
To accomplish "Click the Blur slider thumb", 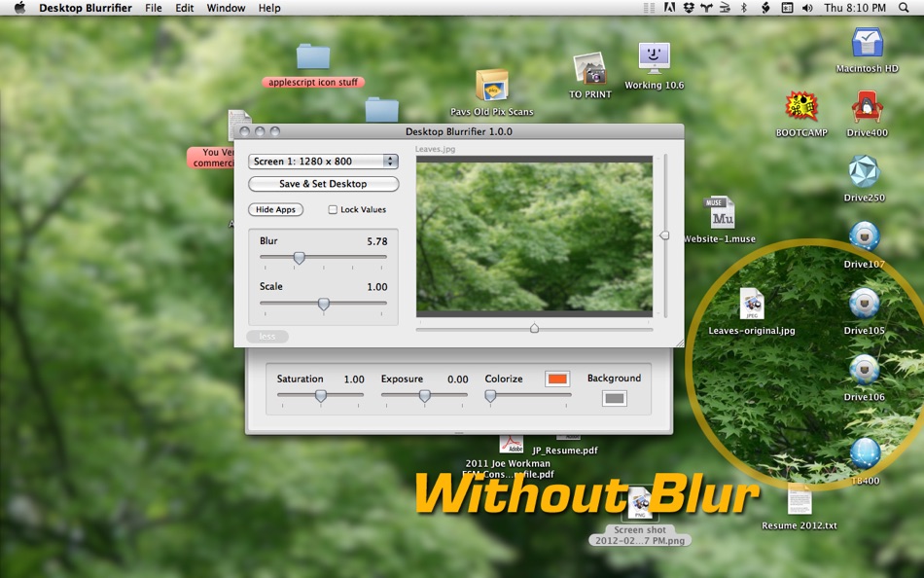I will click(300, 258).
